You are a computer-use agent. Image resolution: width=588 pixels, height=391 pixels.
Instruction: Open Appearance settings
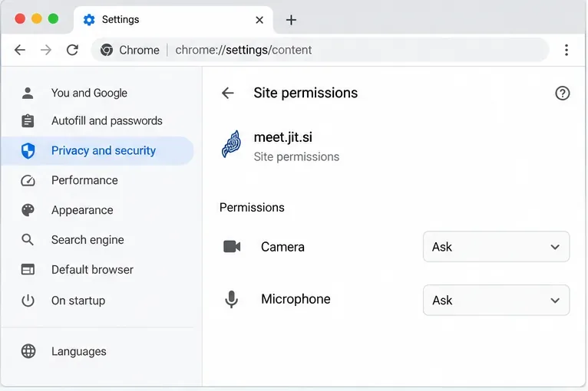click(97, 210)
